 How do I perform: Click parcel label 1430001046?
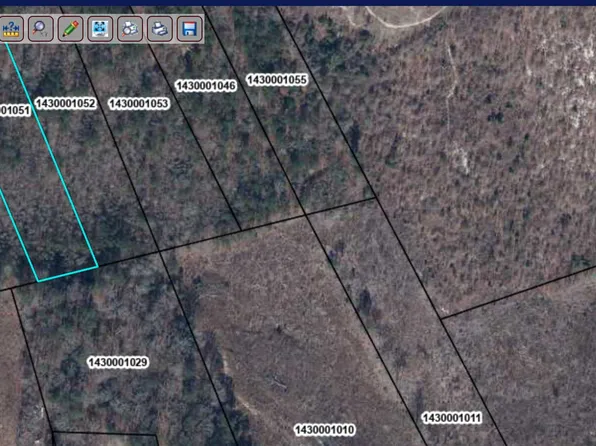pos(206,86)
